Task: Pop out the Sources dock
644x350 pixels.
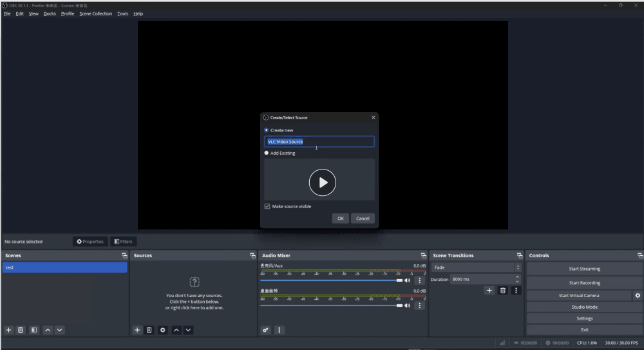Action: [x=252, y=255]
